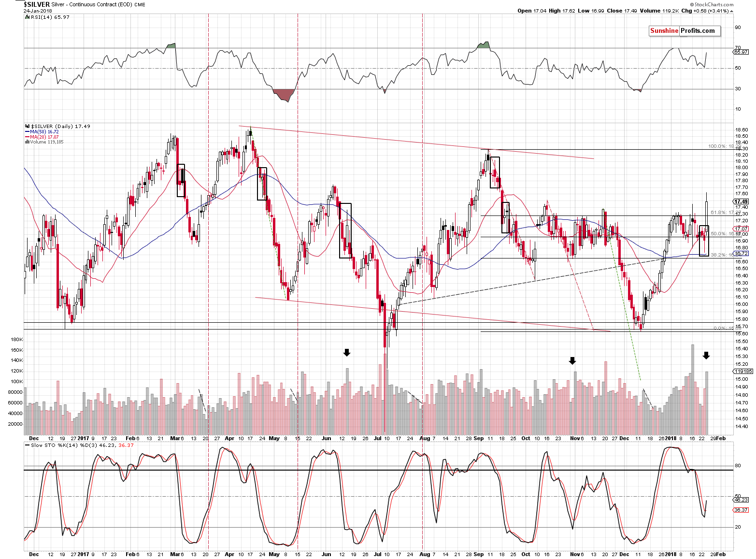This screenshot has width=756, height=559.
Task: Click the 36.37 stochastic %D axis tag
Action: [741, 510]
